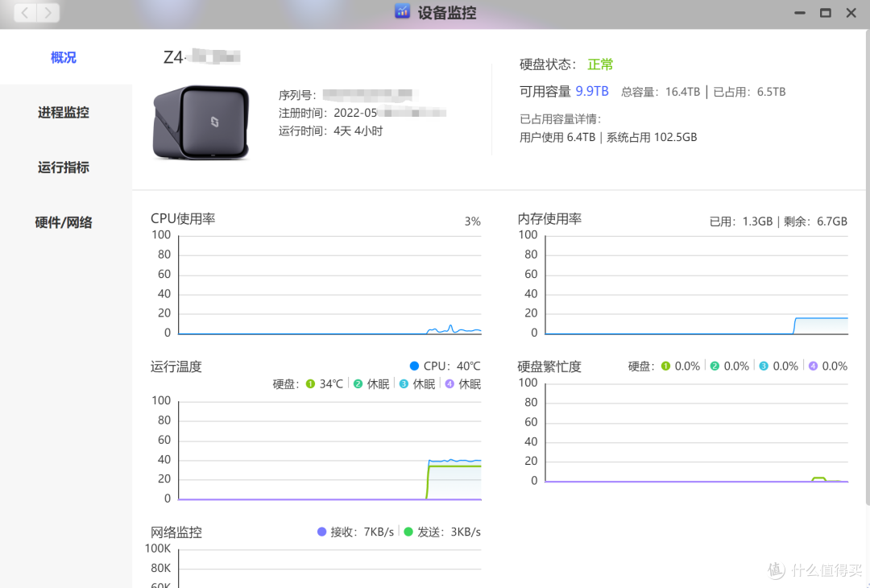
Task: Click disk 1 icon in 硬盘繁忙度 legend
Action: tap(666, 366)
